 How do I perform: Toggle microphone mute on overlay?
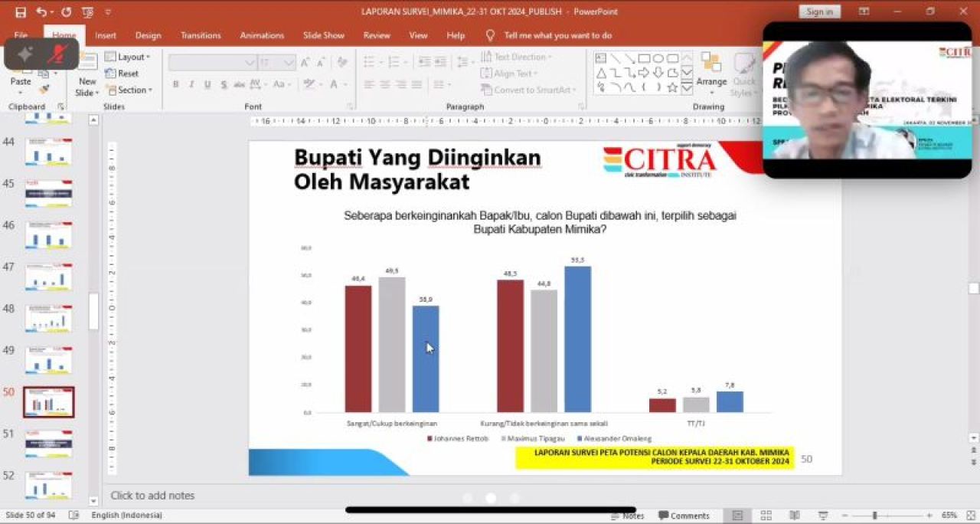click(59, 54)
